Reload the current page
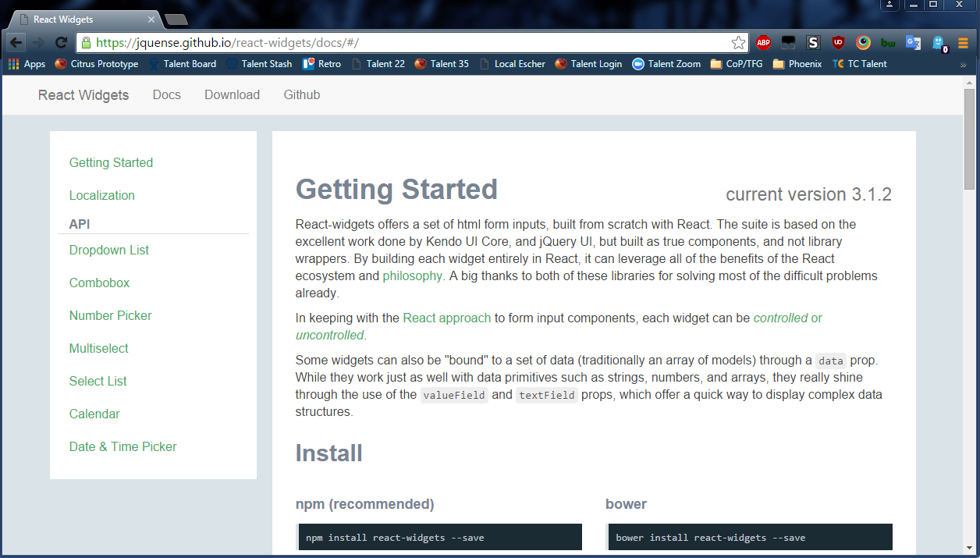 (x=61, y=43)
